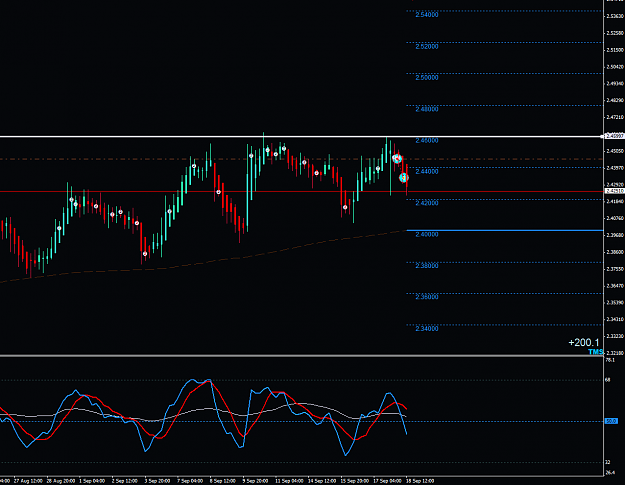
Task: Click the 2.38000 price level label
Action: pyautogui.click(x=426, y=265)
